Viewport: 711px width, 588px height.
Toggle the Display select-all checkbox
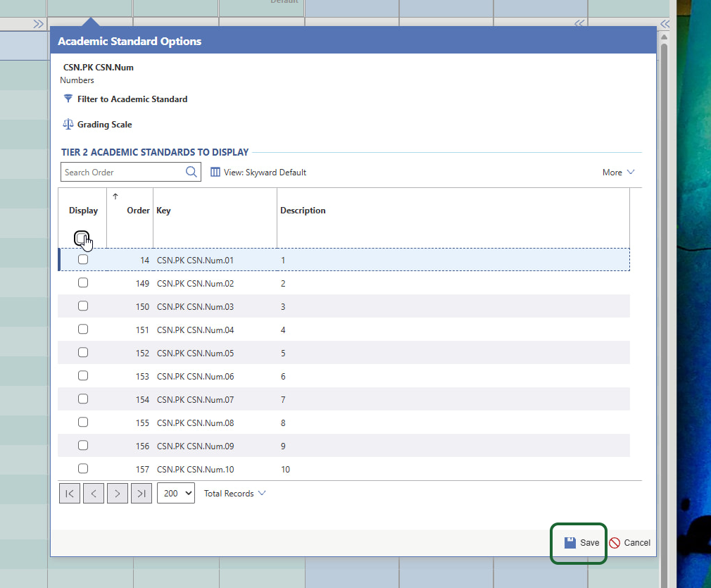pyautogui.click(x=82, y=238)
